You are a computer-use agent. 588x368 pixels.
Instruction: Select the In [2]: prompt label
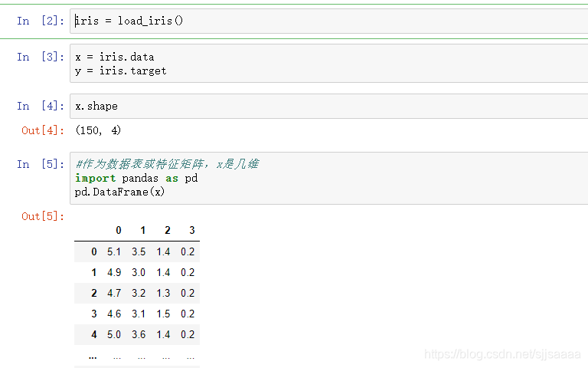[41, 21]
